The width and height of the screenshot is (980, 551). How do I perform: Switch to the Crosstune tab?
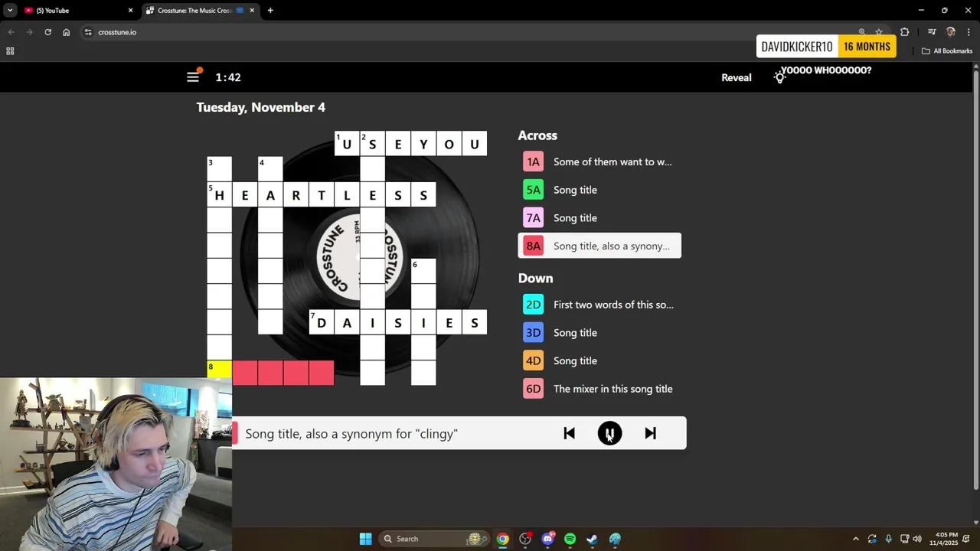coord(194,11)
